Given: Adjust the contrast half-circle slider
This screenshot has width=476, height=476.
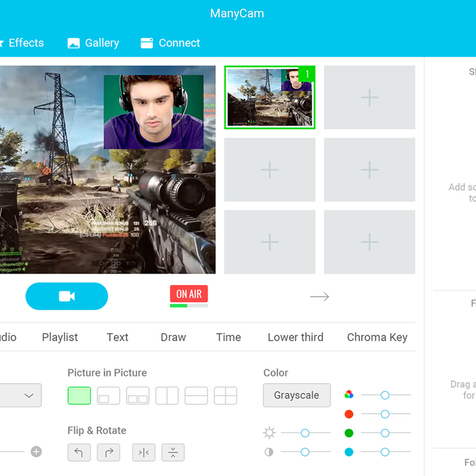Looking at the screenshot, I should click(305, 452).
